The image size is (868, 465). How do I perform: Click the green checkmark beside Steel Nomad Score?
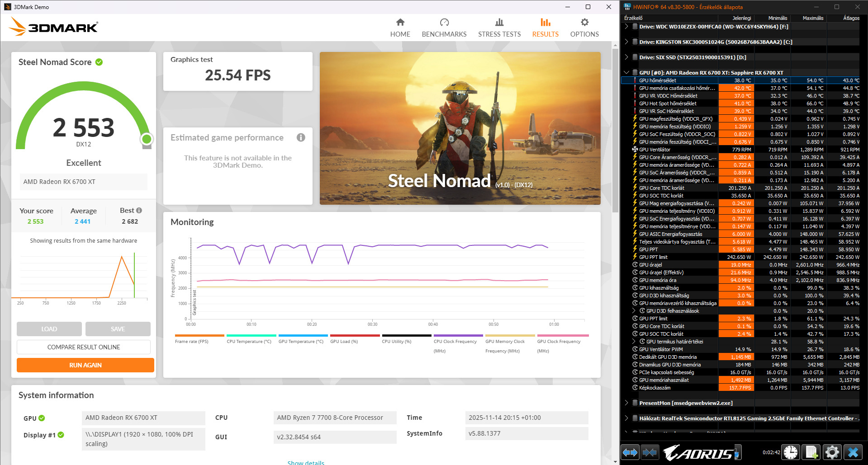(x=99, y=62)
